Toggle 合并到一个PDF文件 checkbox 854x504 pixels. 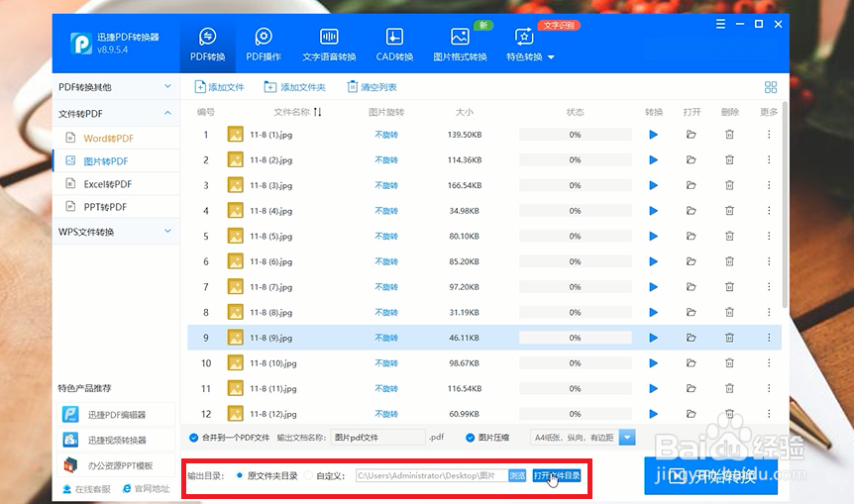click(x=193, y=438)
